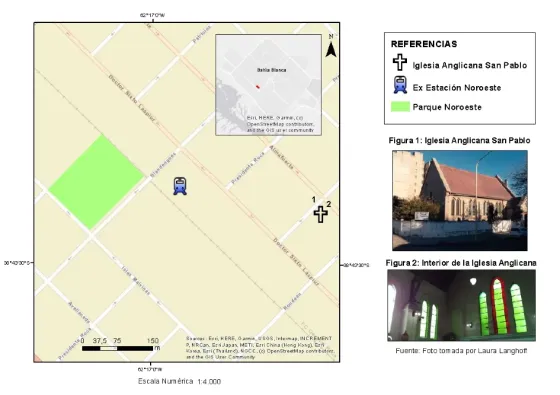
Task: Open the Bahía Blanca inset overview map
Action: (268, 85)
